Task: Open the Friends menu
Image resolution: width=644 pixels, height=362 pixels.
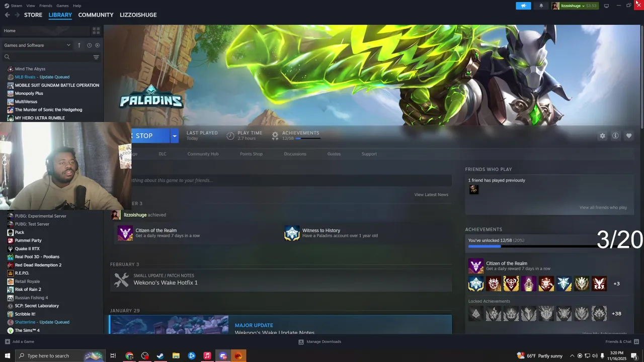Action: coord(46,6)
